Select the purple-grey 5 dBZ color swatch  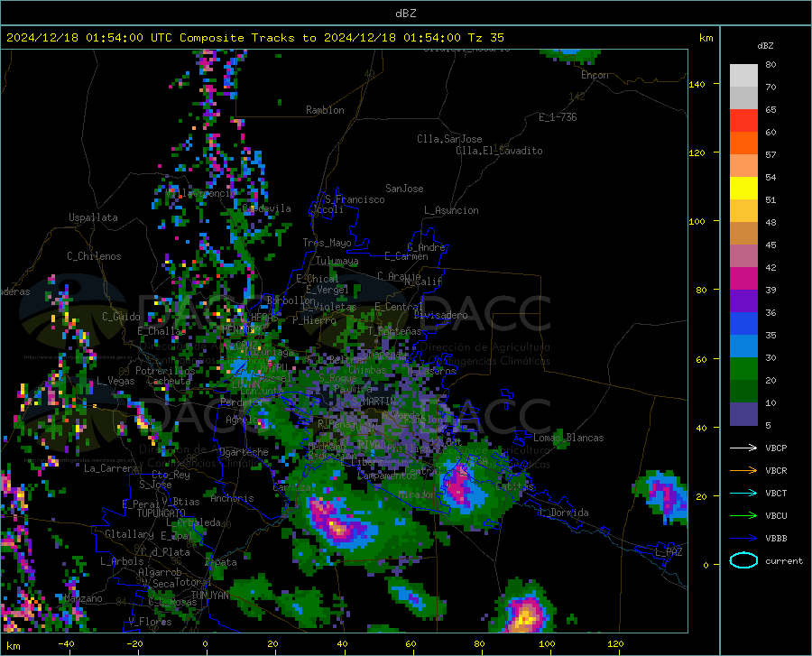[743, 414]
